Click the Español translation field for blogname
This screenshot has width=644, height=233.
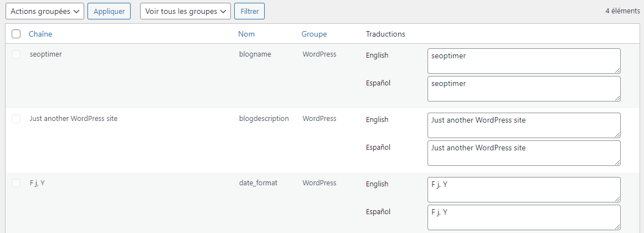(523, 88)
